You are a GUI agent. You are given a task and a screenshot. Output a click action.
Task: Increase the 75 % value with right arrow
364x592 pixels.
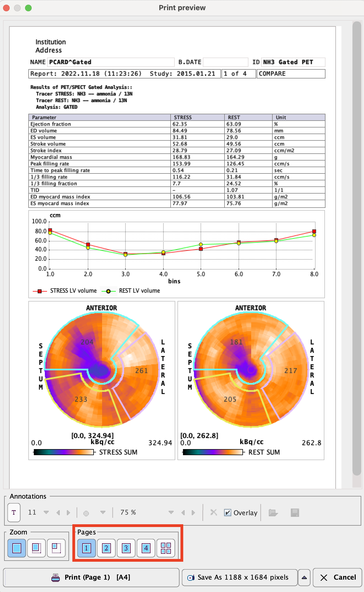pyautogui.click(x=193, y=512)
